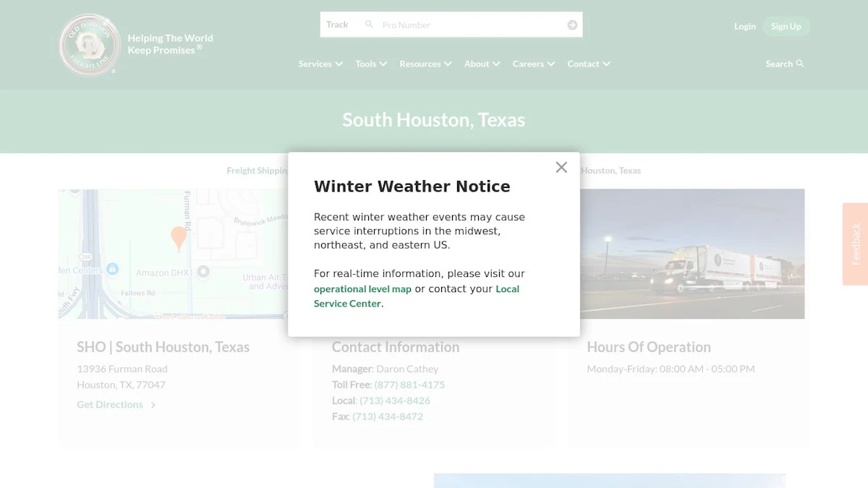
Task: Open the About menu
Action: 482,64
